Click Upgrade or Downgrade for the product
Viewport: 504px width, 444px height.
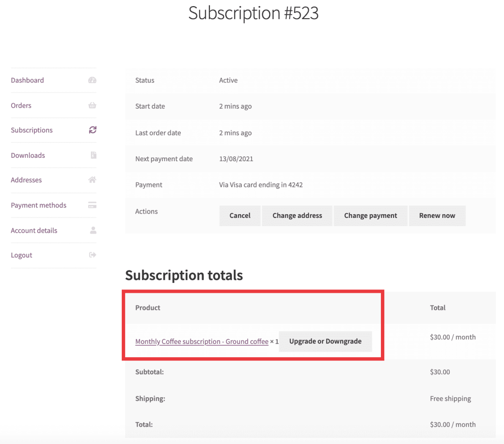325,341
